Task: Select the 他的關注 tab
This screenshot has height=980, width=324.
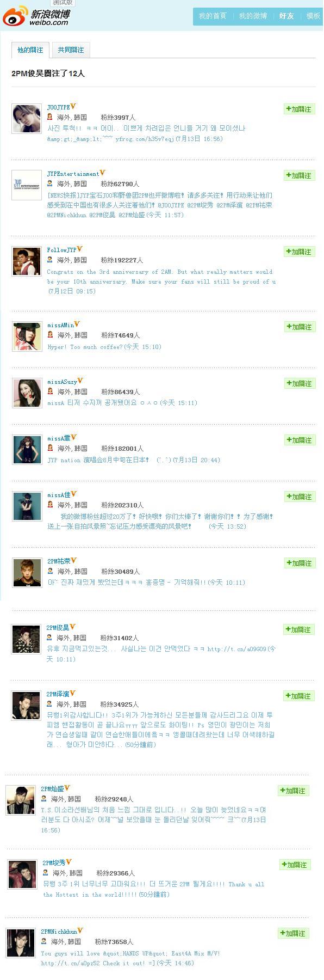Action: (x=30, y=50)
